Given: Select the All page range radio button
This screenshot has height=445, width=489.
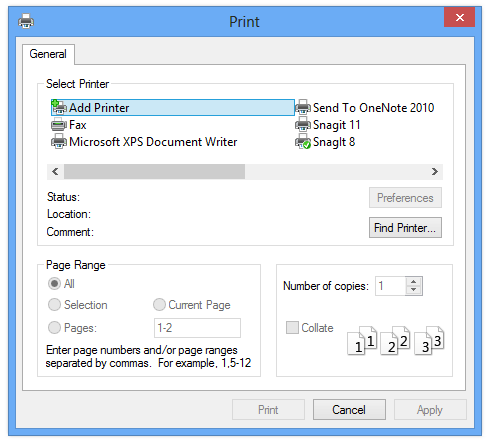Looking at the screenshot, I should (x=54, y=284).
